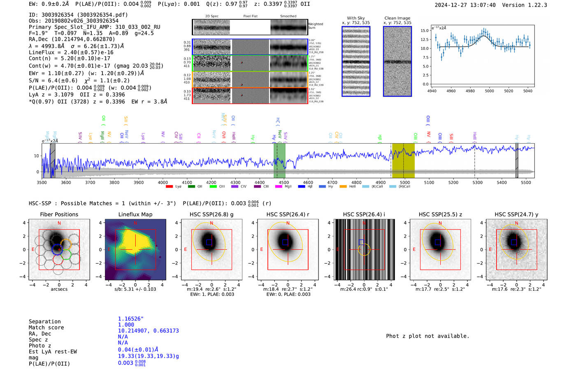
Task: Click the dark green OII legend swatch
Action: pos(191,187)
